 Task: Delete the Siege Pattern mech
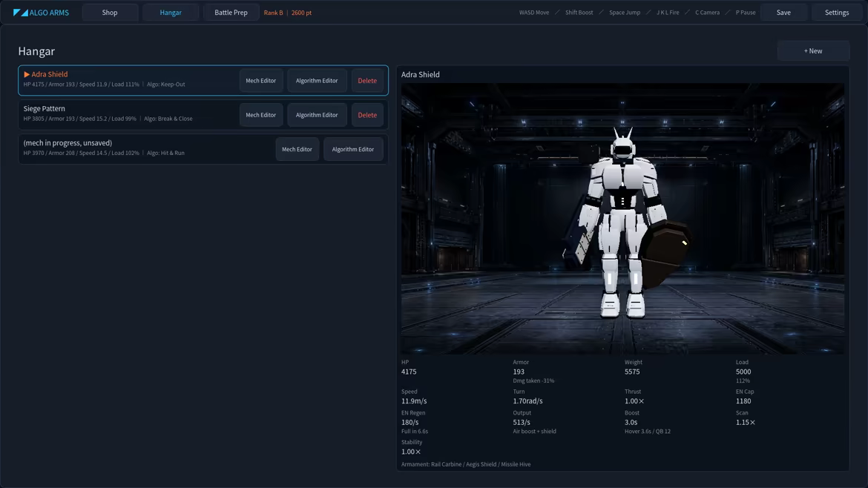pos(367,115)
